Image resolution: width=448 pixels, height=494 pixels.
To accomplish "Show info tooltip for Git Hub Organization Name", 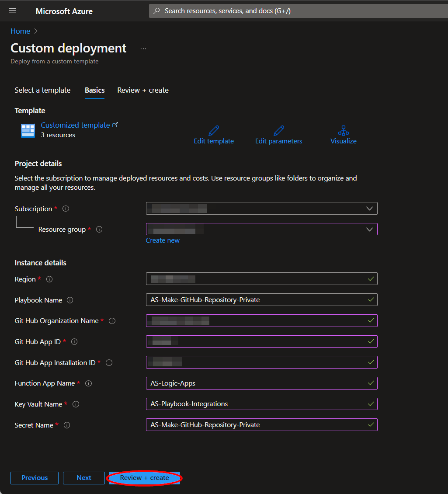I will [x=112, y=321].
